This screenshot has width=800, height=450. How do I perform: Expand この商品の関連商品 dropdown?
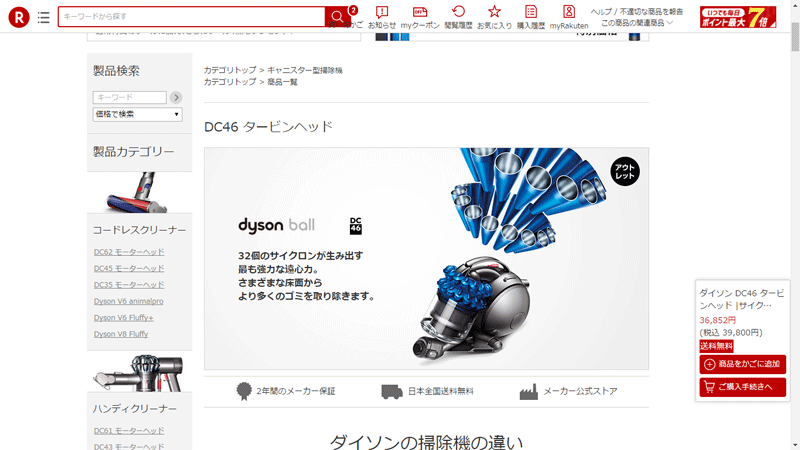click(637, 23)
